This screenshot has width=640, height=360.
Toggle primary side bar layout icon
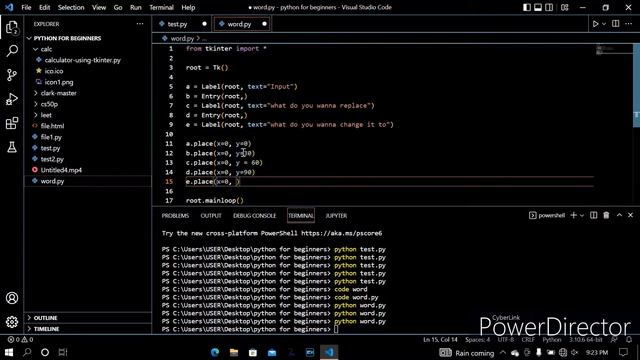pyautogui.click(x=527, y=7)
